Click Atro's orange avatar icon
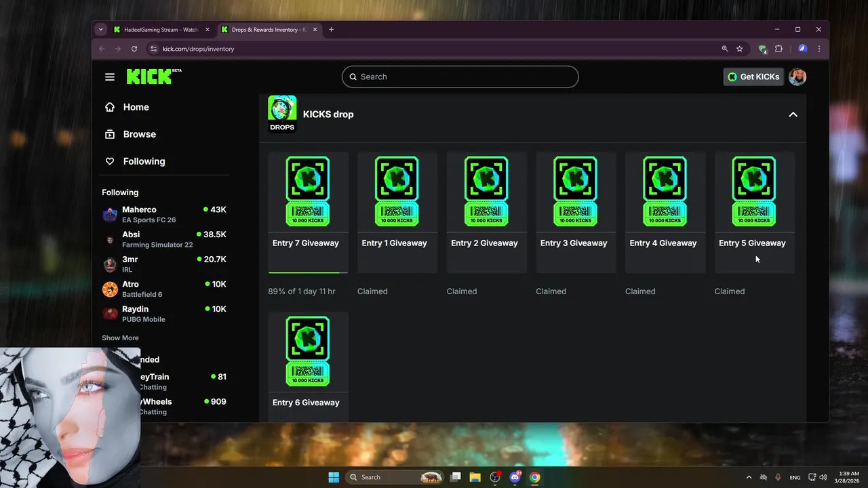 click(110, 289)
